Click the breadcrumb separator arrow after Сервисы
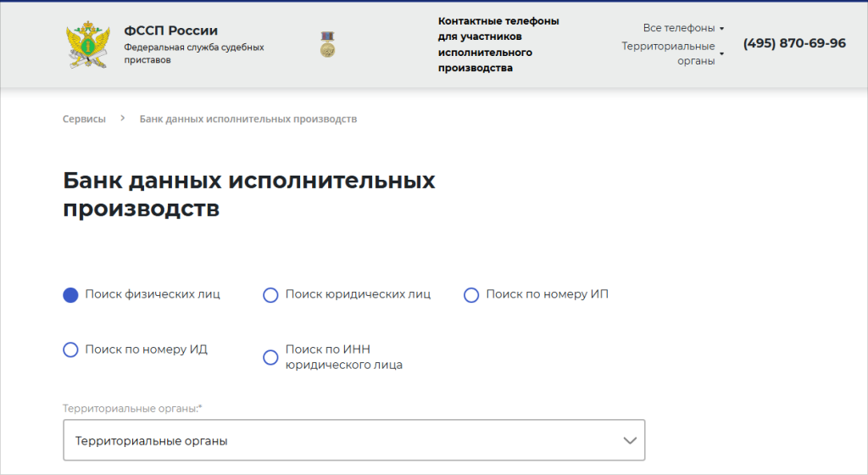 click(x=122, y=119)
